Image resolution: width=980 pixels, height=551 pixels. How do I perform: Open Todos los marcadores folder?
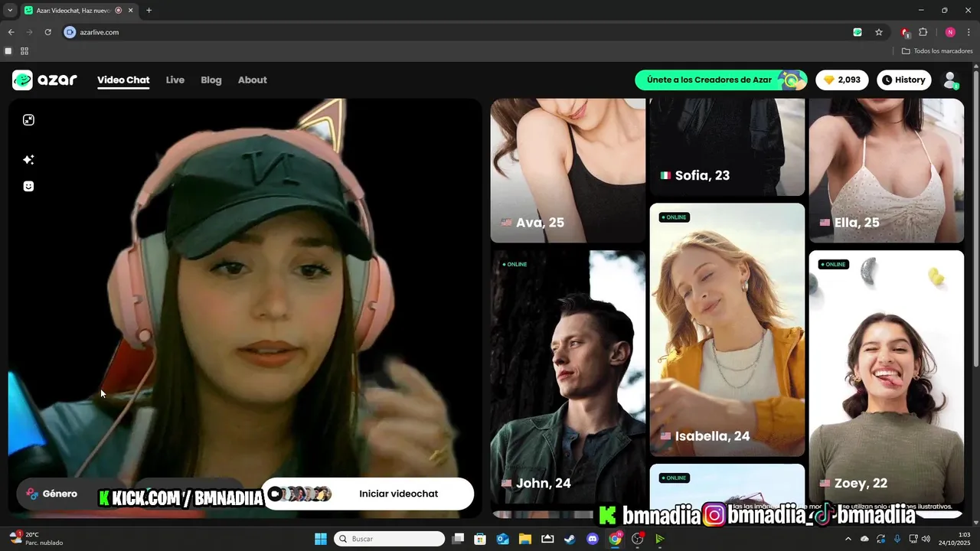coord(937,51)
